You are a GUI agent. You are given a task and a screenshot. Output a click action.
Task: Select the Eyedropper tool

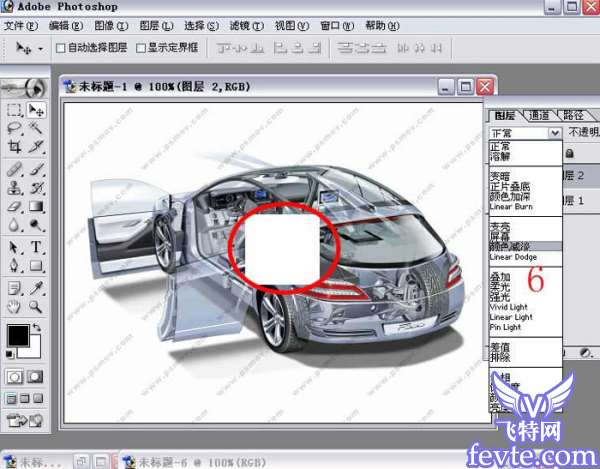36,288
